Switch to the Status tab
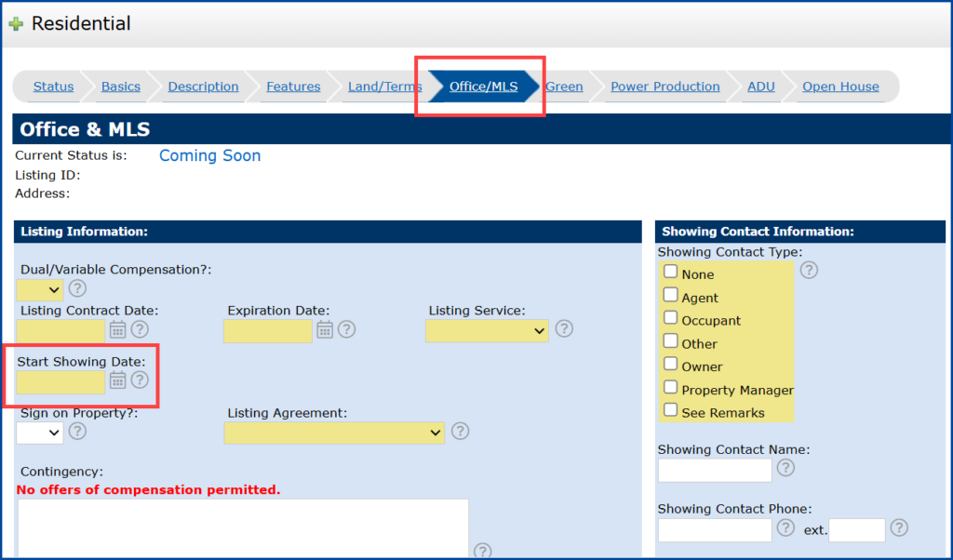 coord(53,86)
